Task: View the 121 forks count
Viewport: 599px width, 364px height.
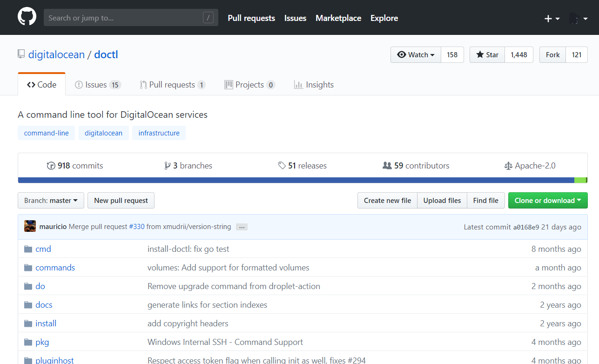Action: [577, 54]
